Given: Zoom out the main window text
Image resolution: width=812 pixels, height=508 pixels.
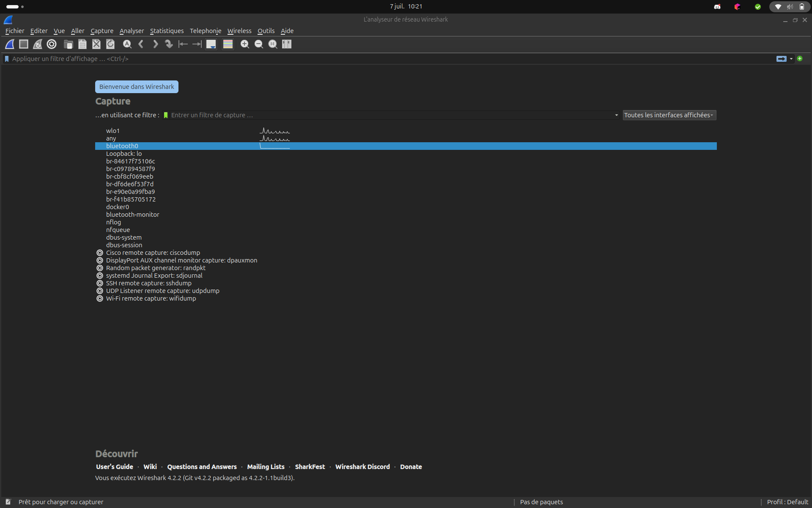Looking at the screenshot, I should pos(259,44).
